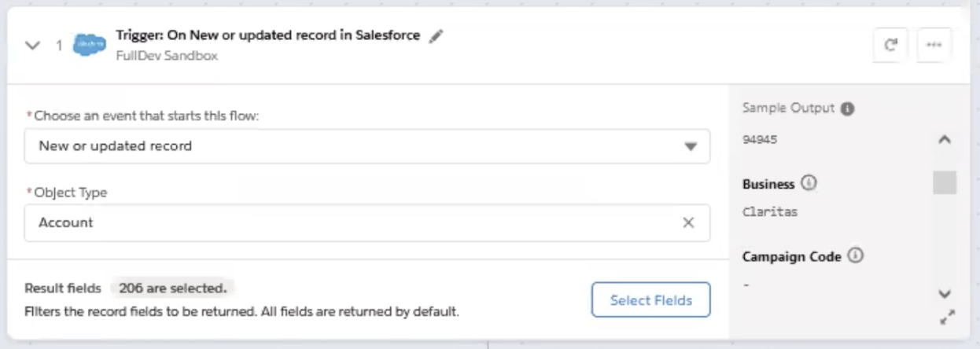Select the Trigger title text
The width and height of the screenshot is (980, 349).
pyautogui.click(x=267, y=35)
